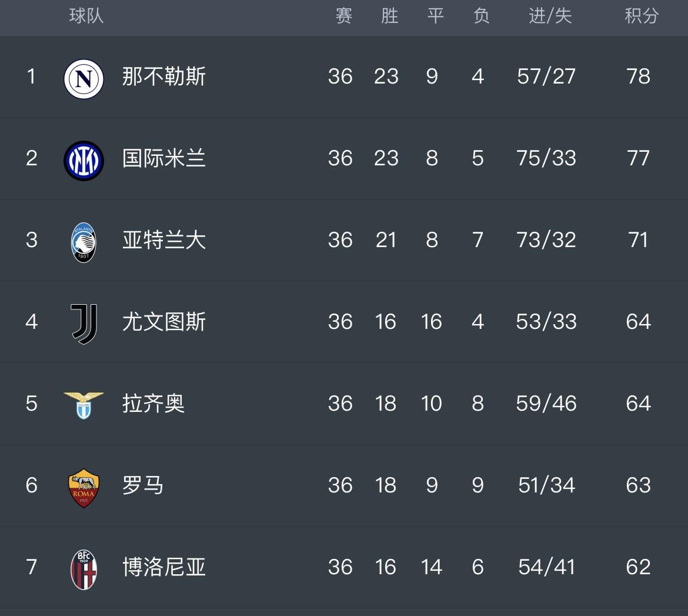The height and width of the screenshot is (616, 688).
Task: Open team name 那不勒斯
Action: pos(163,76)
